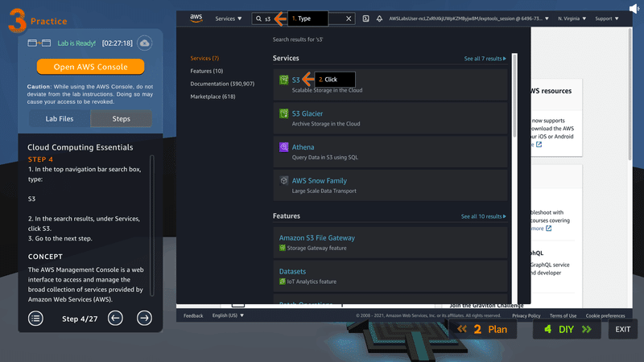Open the Terms of Use link
644x362 pixels.
(563, 315)
